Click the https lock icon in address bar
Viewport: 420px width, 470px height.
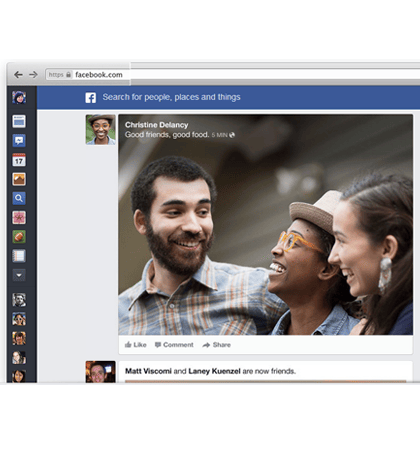[x=68, y=75]
